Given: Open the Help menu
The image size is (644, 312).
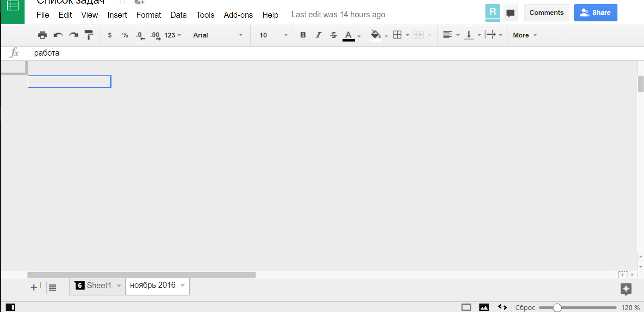Looking at the screenshot, I should point(270,15).
